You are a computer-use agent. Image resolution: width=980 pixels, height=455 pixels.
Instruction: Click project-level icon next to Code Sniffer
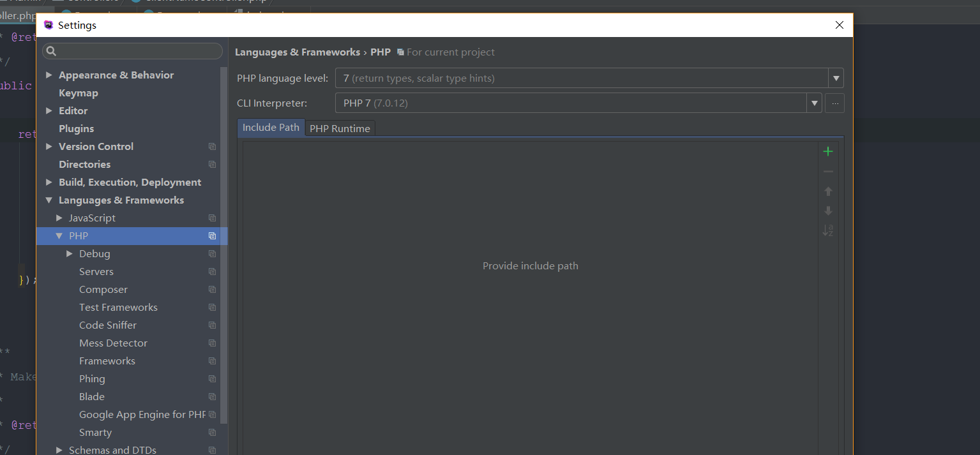coord(213,325)
